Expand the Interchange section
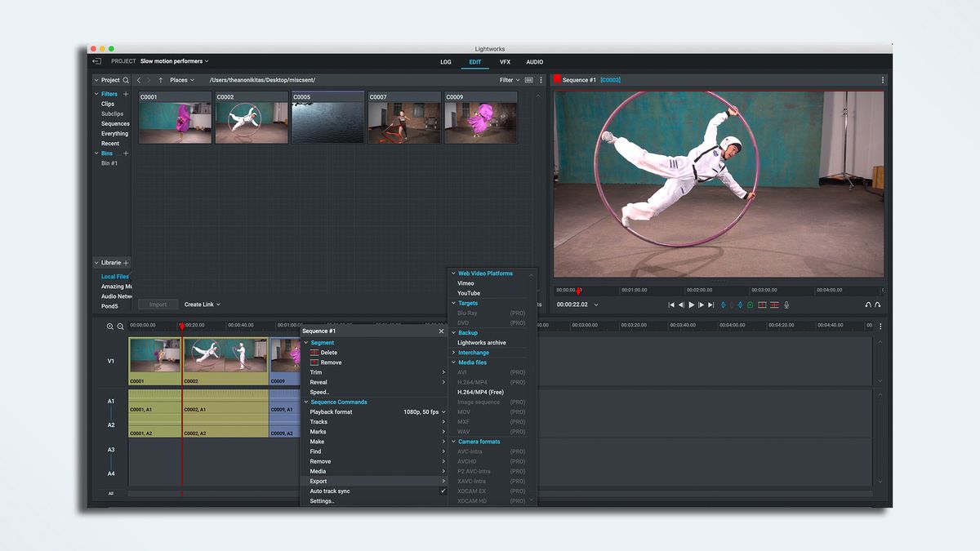980x551 pixels. click(453, 353)
